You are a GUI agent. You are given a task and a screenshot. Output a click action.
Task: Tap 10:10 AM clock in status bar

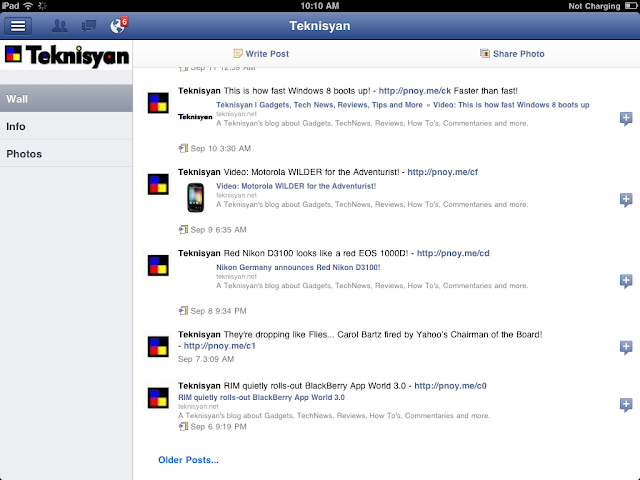point(320,6)
